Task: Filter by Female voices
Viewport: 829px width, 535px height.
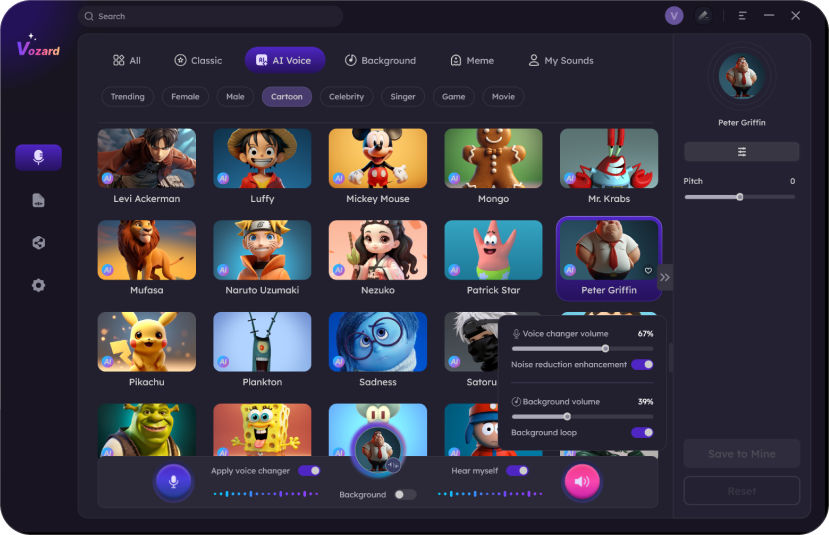Action: pyautogui.click(x=185, y=97)
